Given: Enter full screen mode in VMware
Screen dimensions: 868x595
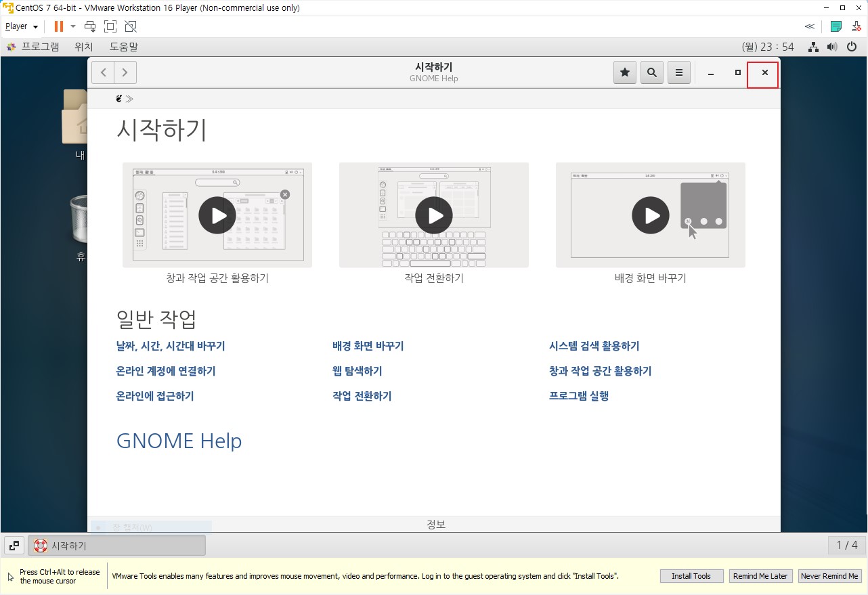Looking at the screenshot, I should [x=110, y=26].
